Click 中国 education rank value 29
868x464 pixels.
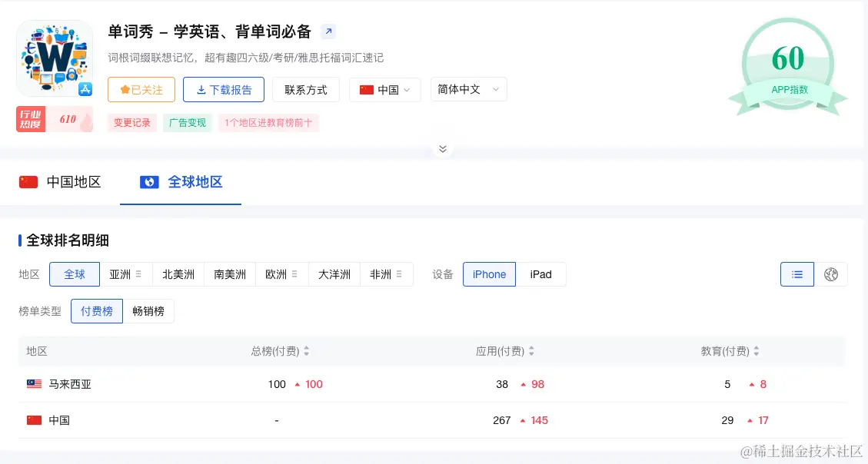[727, 420]
